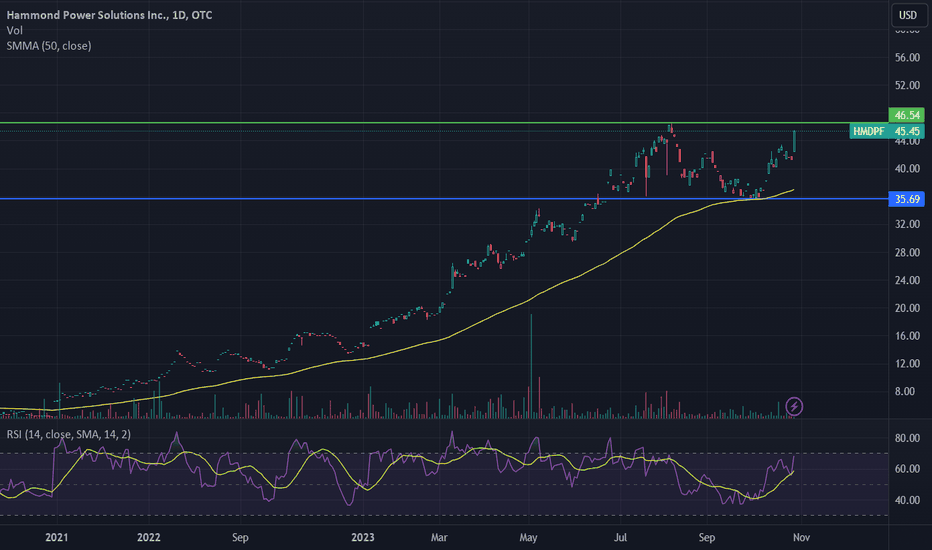Click the tallest volume bar near May
This screenshot has width=932, height=550.
(531, 366)
